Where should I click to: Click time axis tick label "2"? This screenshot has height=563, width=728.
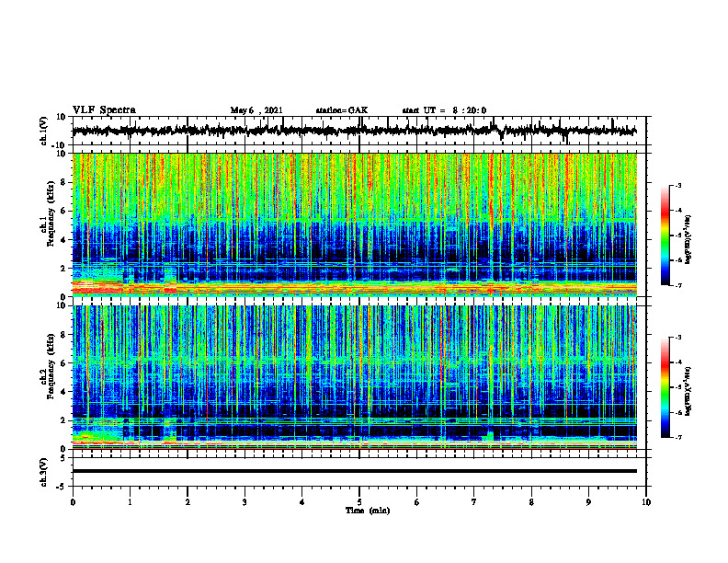click(188, 502)
